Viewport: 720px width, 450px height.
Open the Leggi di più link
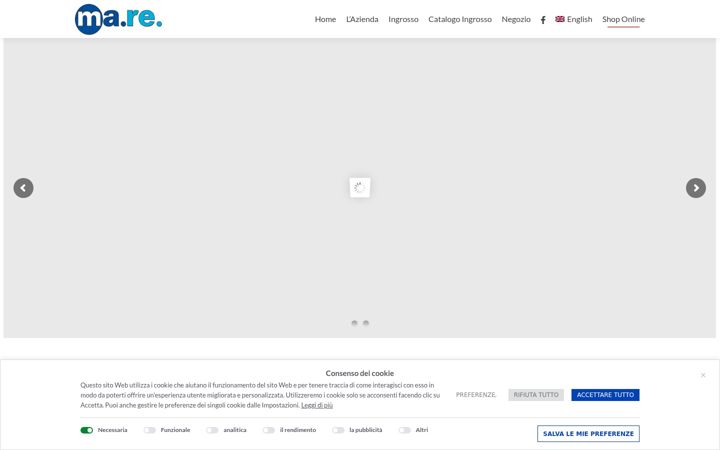point(317,405)
